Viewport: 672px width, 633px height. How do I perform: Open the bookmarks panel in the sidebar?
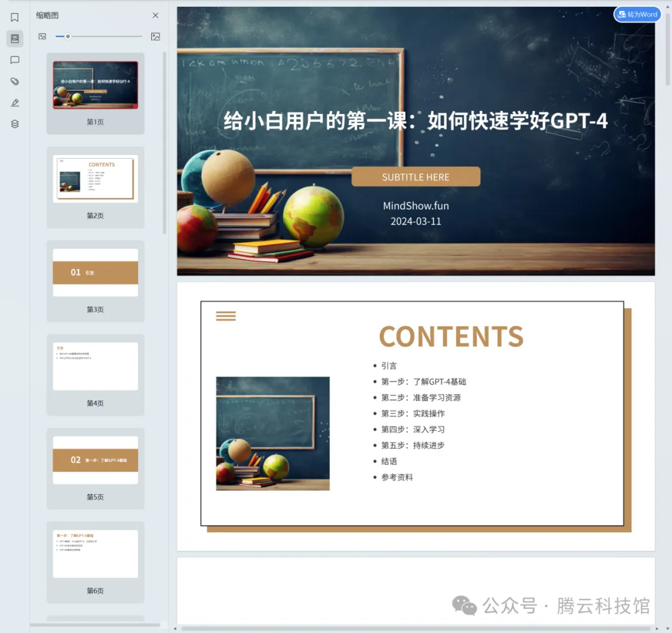tap(14, 17)
